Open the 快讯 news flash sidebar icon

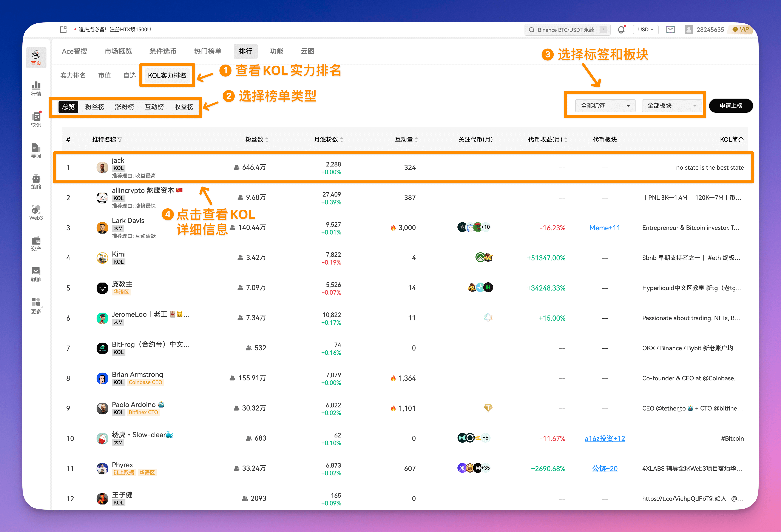[x=36, y=120]
